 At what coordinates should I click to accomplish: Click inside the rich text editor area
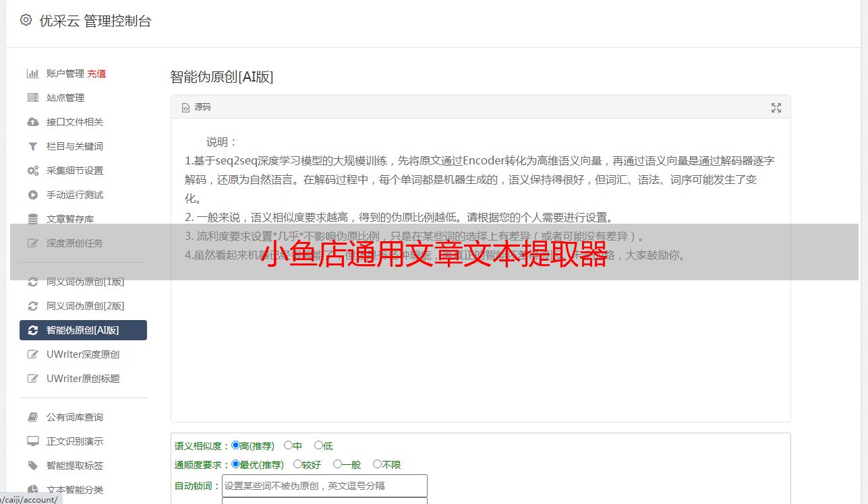pos(480,270)
